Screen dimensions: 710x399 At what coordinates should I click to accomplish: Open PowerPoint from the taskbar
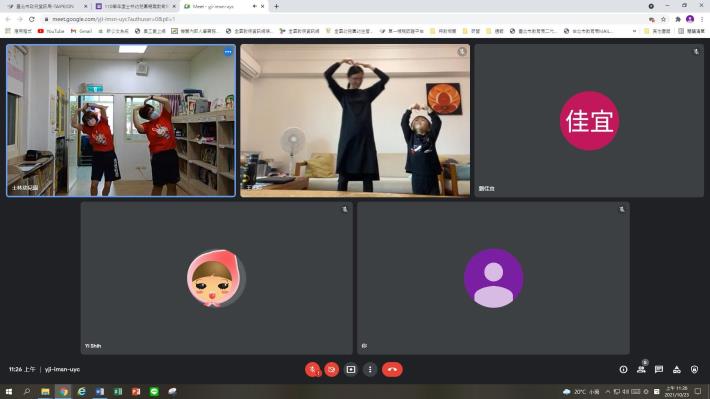pyautogui.click(x=136, y=392)
